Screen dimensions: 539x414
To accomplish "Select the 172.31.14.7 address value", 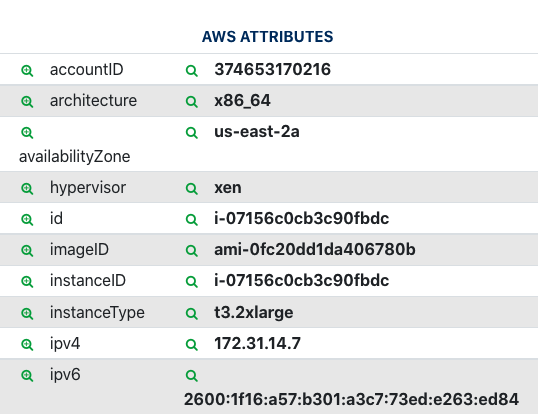I will [257, 343].
